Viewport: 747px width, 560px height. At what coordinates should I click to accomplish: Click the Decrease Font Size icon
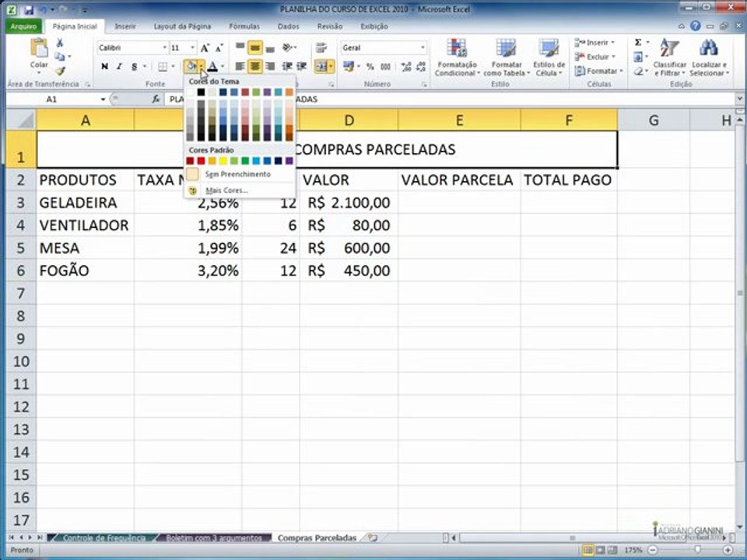[219, 48]
